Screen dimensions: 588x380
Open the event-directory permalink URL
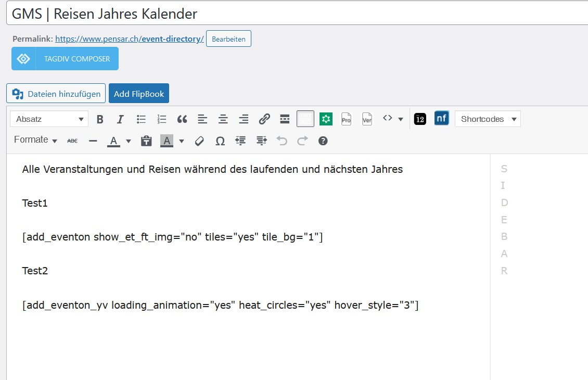pos(130,39)
